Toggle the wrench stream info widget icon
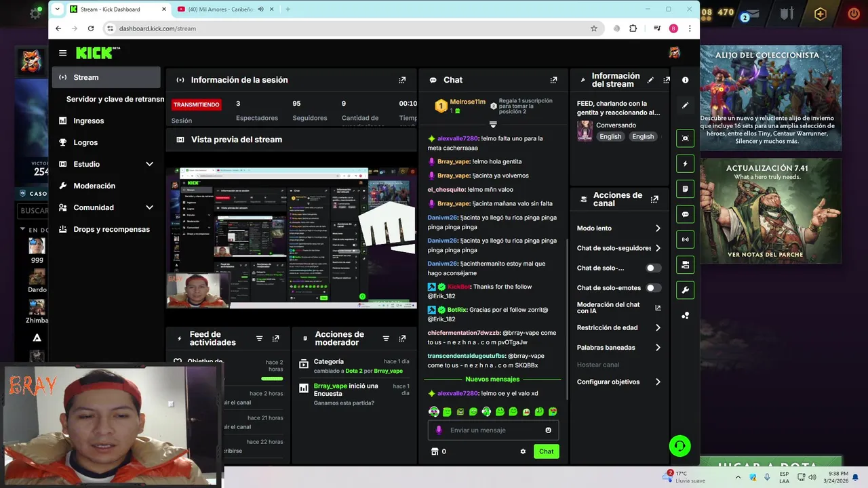 pyautogui.click(x=685, y=290)
